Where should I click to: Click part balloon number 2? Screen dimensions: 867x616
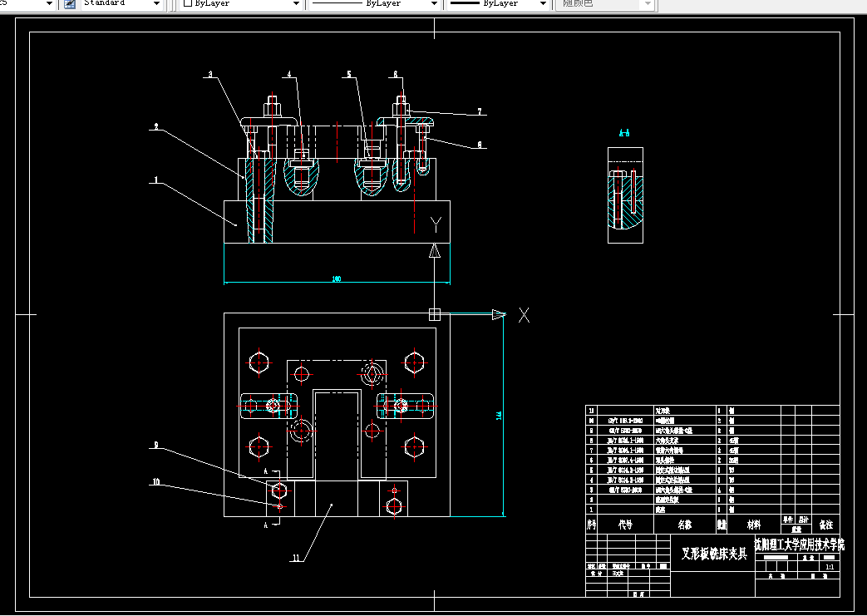tap(156, 126)
